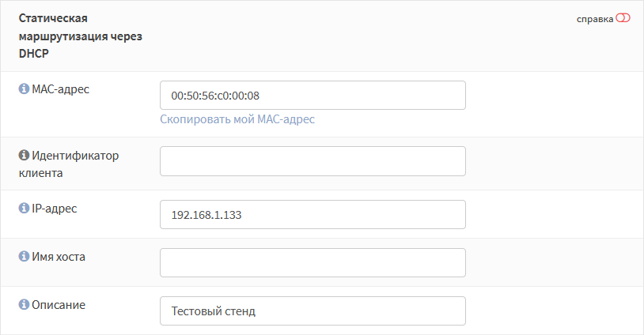Click the info icon beside MAC-адрес

24,88
